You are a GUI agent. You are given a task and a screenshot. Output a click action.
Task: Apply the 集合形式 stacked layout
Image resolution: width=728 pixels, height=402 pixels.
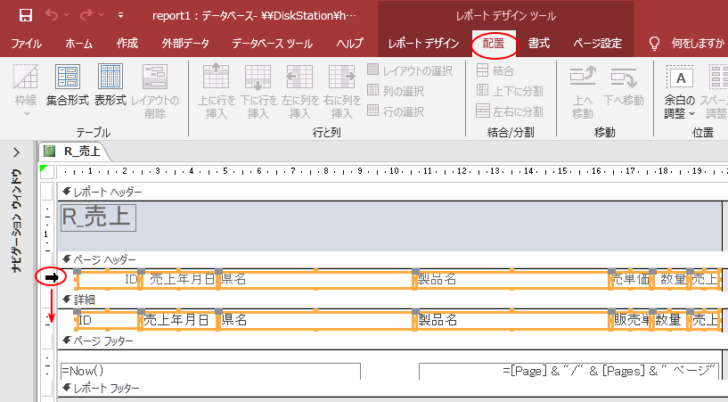pos(67,85)
